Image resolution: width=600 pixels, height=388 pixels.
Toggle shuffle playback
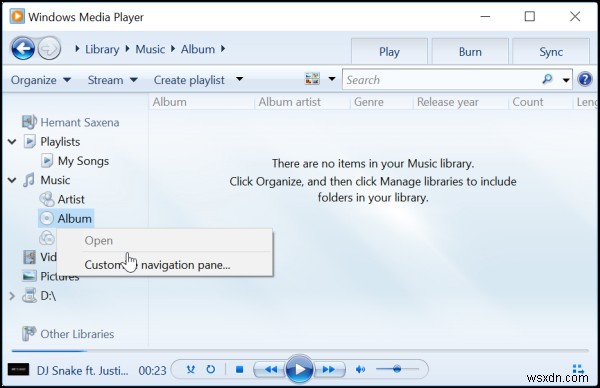191,370
